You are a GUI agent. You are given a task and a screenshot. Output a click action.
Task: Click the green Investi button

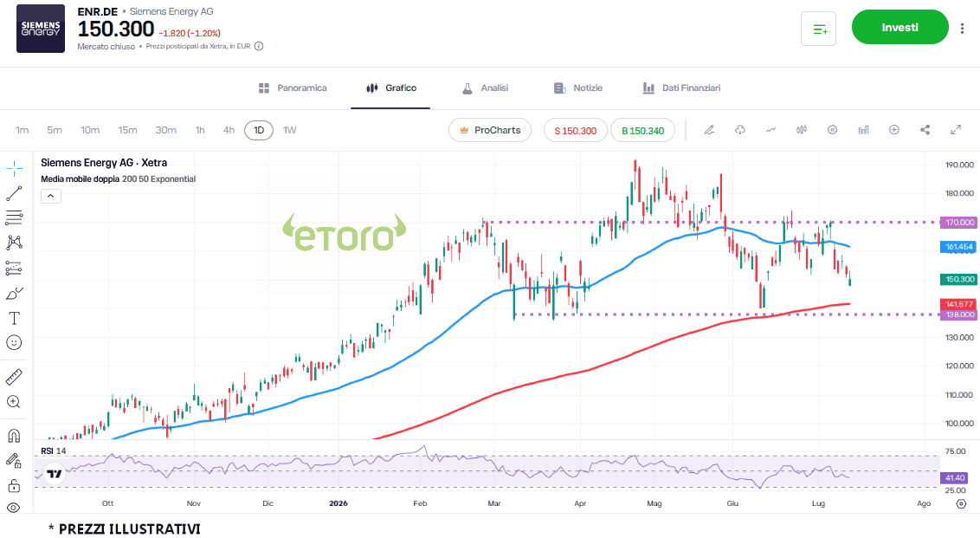(x=900, y=27)
